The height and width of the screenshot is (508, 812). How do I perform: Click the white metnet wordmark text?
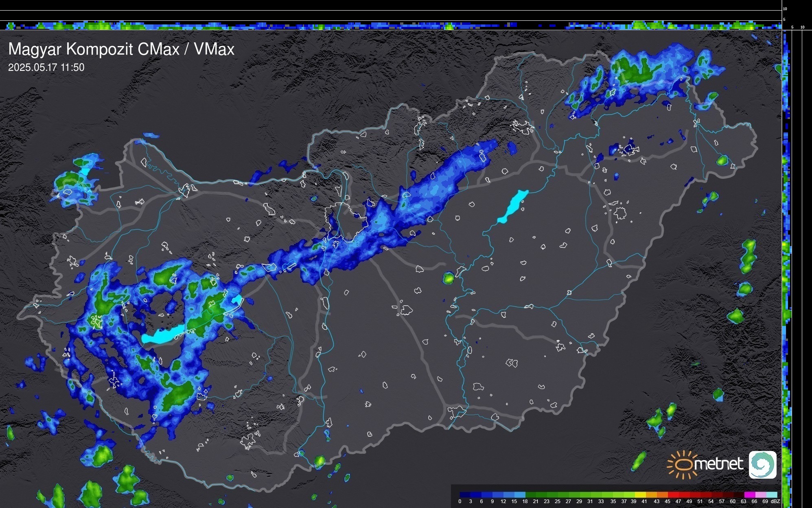click(x=718, y=464)
